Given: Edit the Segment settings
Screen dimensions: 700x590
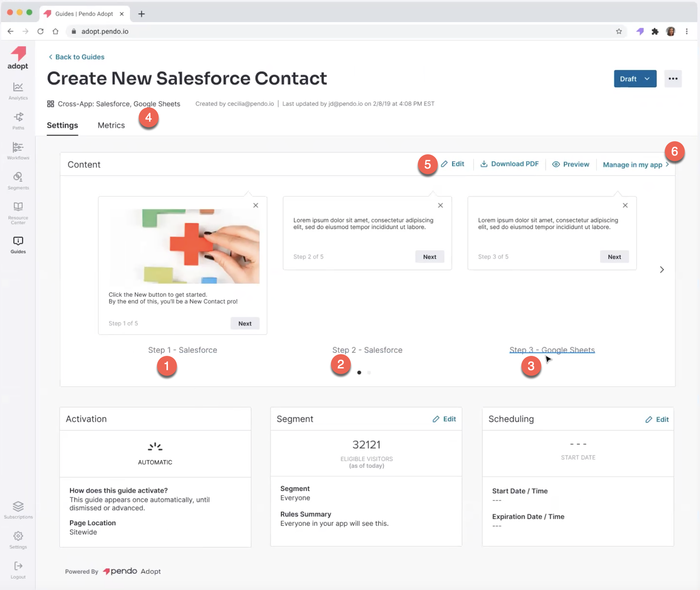Looking at the screenshot, I should [x=444, y=419].
